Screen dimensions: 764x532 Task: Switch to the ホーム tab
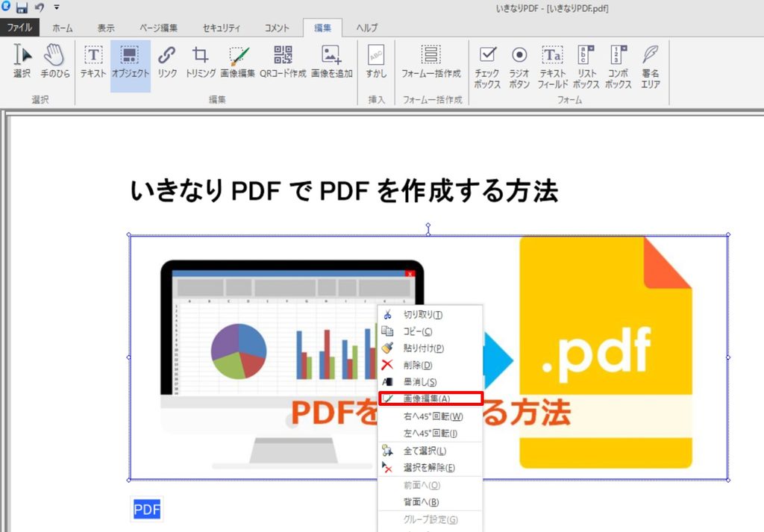(x=63, y=28)
